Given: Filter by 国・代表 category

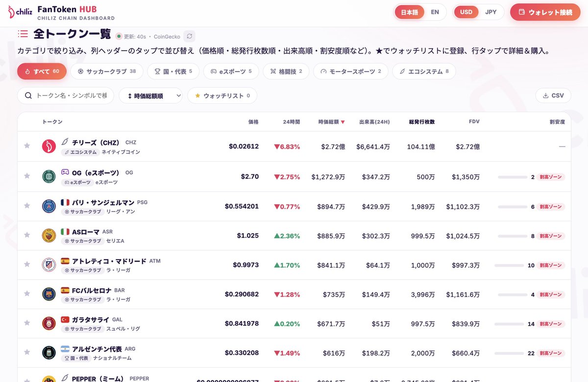Looking at the screenshot, I should (173, 72).
